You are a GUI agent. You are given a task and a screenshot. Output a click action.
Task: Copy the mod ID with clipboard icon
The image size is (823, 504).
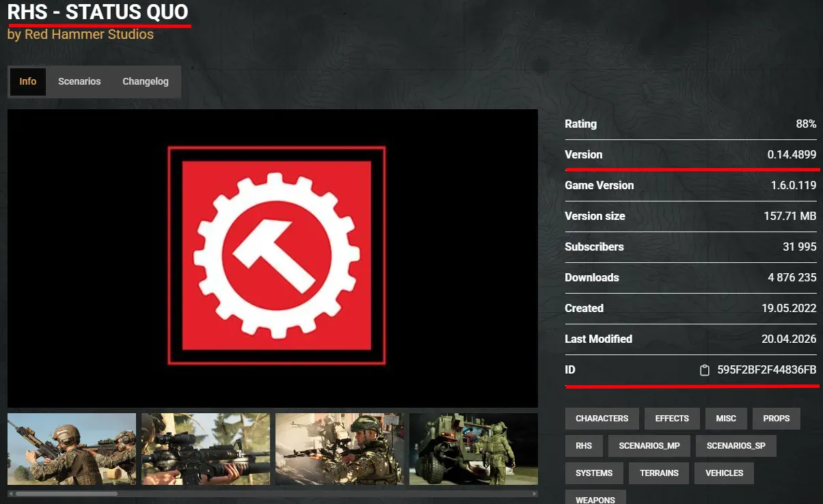[x=705, y=370]
